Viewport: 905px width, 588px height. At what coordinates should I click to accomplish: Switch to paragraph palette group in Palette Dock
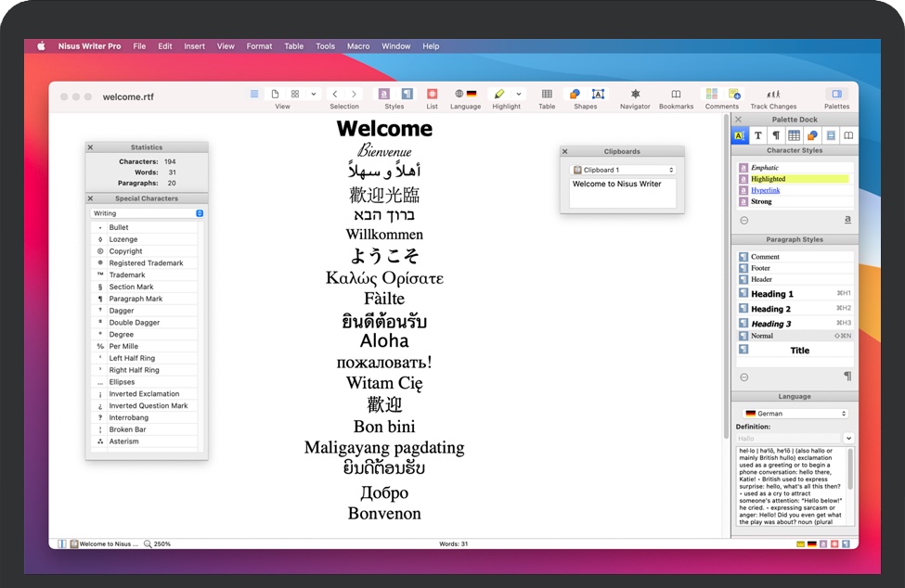point(776,135)
